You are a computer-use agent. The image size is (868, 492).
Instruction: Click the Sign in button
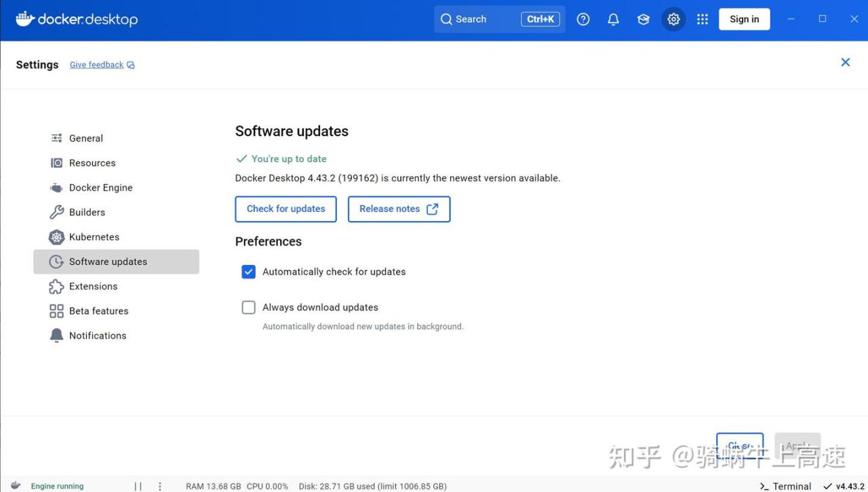[x=744, y=19]
